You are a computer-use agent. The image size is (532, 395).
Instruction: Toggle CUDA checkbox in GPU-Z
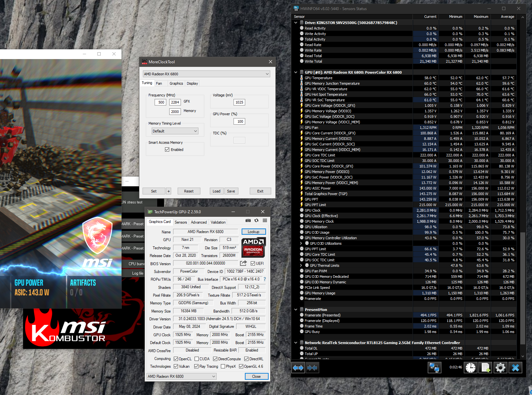pyautogui.click(x=196, y=359)
